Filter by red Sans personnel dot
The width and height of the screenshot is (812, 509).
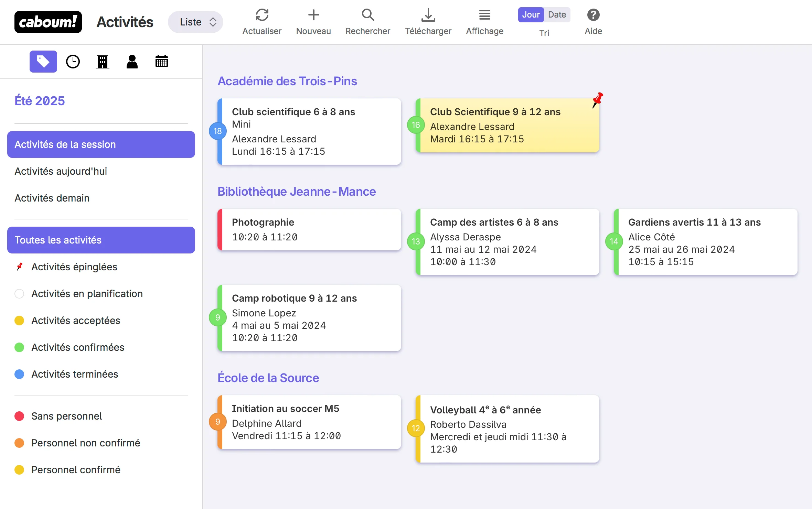point(20,416)
